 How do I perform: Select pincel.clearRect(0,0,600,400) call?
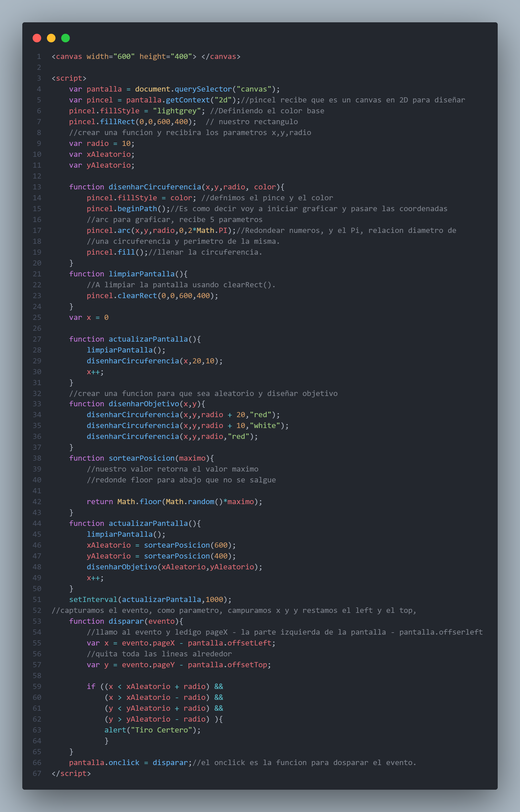[152, 296]
